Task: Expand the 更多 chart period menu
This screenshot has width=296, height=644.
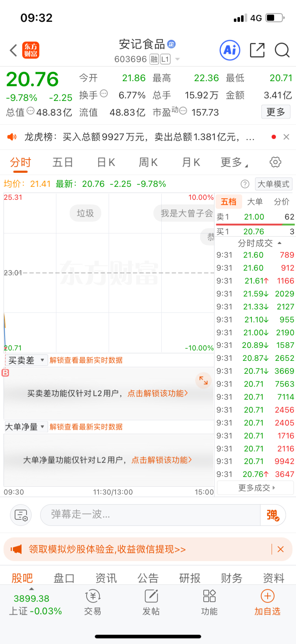Action: [x=234, y=162]
